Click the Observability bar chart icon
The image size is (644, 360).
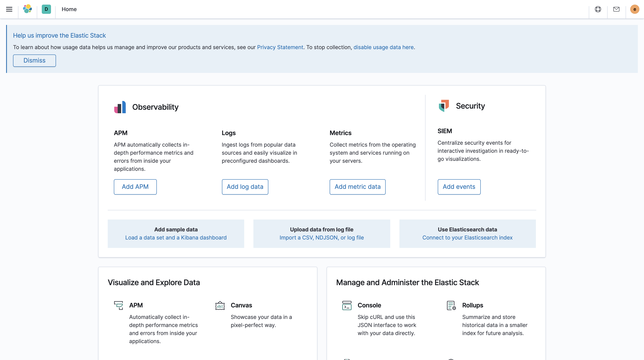[x=120, y=107]
